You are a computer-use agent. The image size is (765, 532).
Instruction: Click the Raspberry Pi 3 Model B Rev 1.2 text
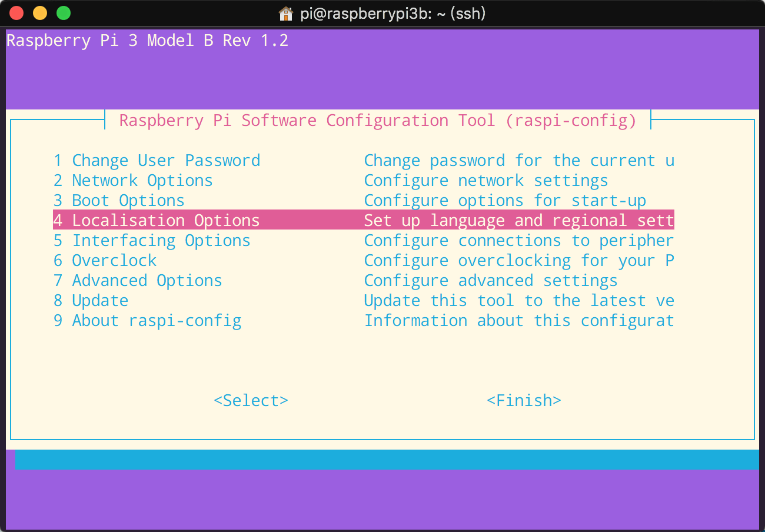147,41
